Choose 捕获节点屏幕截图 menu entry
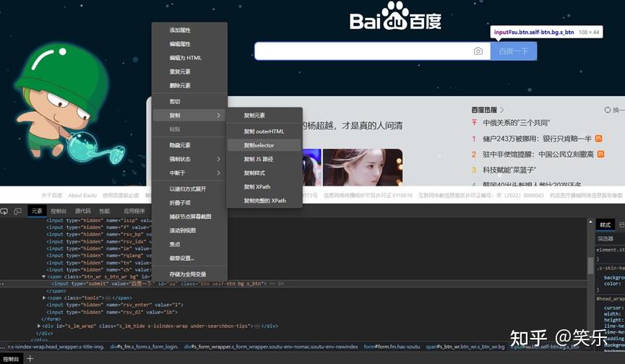This screenshot has width=625, height=364. (x=190, y=217)
